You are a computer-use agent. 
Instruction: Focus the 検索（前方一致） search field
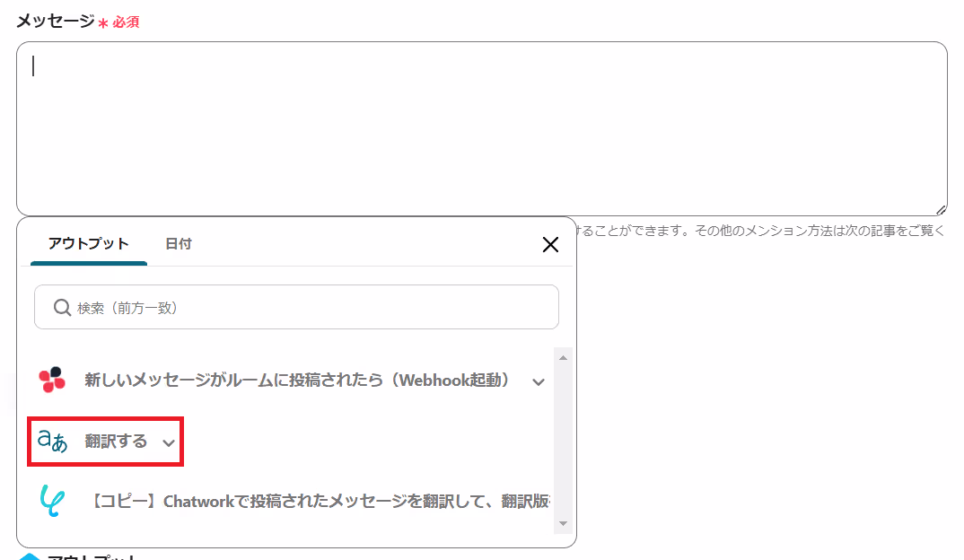tap(296, 307)
